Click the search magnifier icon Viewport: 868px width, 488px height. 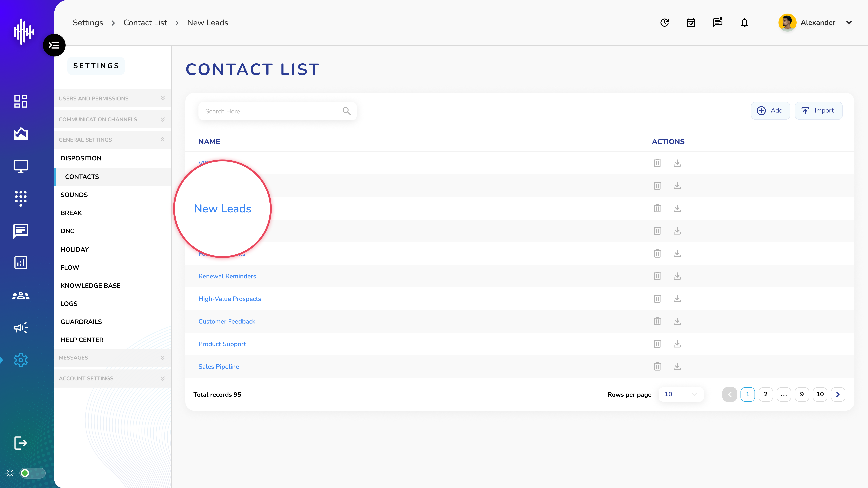[346, 111]
